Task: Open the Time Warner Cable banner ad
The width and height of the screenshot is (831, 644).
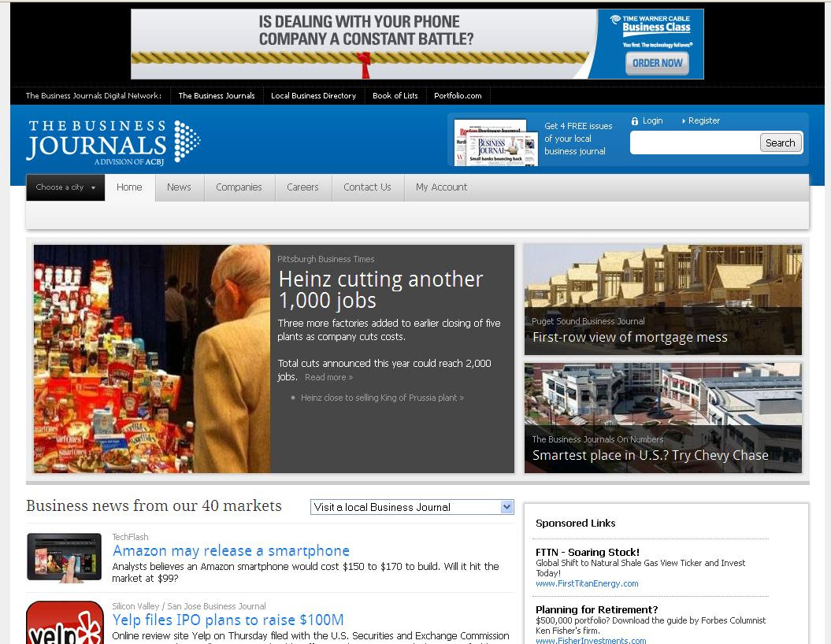Action: click(x=417, y=44)
